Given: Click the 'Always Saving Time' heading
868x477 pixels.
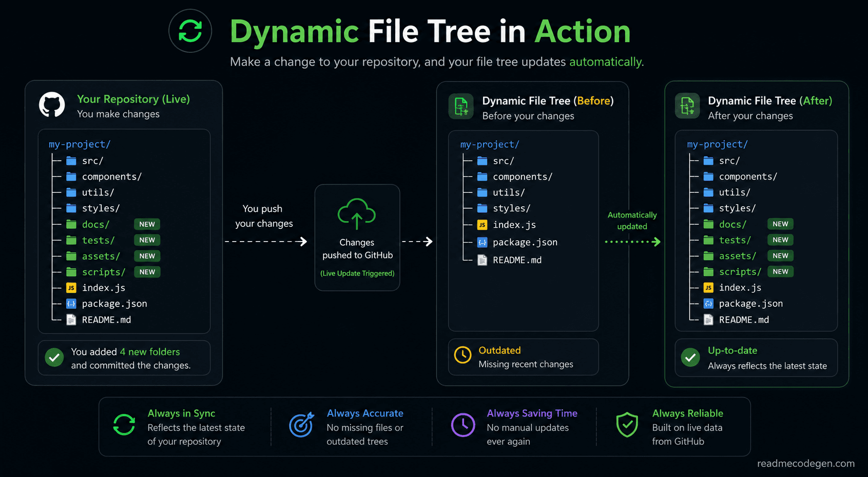Looking at the screenshot, I should [532, 413].
